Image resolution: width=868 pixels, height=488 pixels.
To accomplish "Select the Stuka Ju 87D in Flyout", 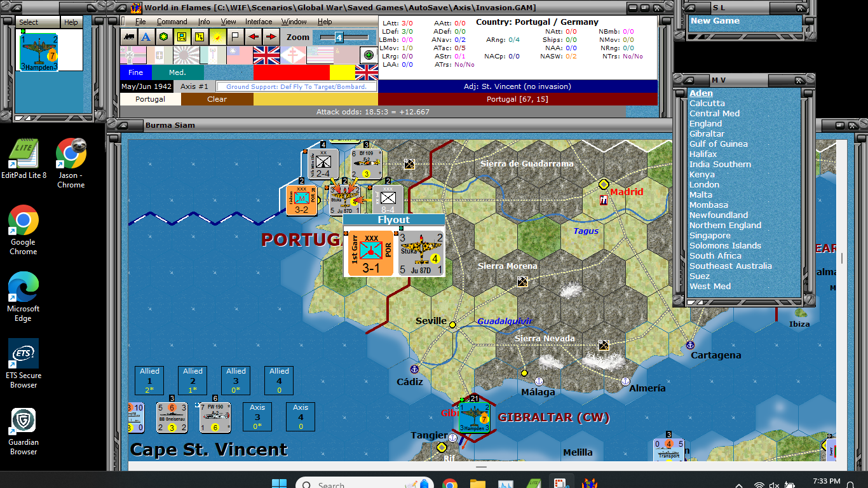I will coord(420,254).
